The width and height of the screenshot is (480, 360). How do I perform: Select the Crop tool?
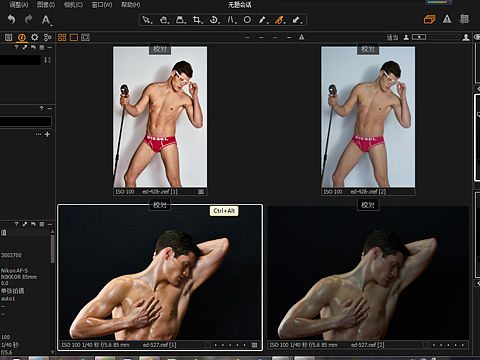click(x=197, y=20)
